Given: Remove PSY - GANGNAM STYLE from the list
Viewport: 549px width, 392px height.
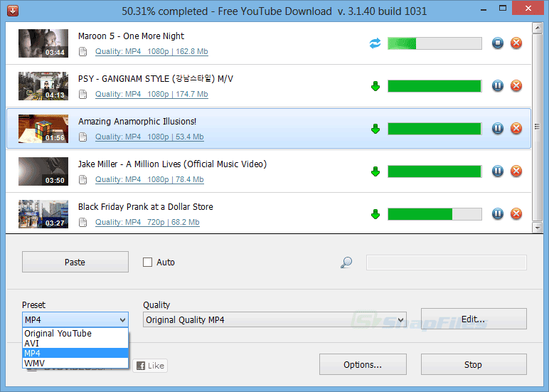Looking at the screenshot, I should 516,86.
